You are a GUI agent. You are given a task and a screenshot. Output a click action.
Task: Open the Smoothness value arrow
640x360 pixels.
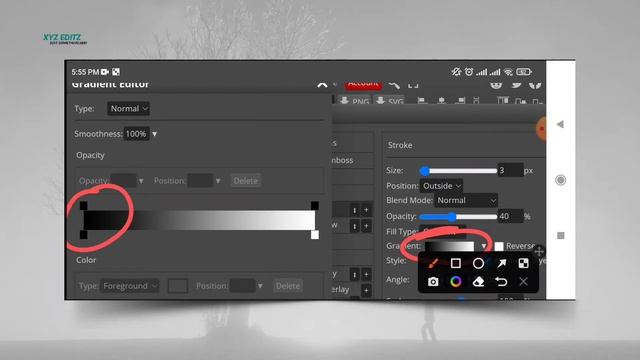pos(154,134)
